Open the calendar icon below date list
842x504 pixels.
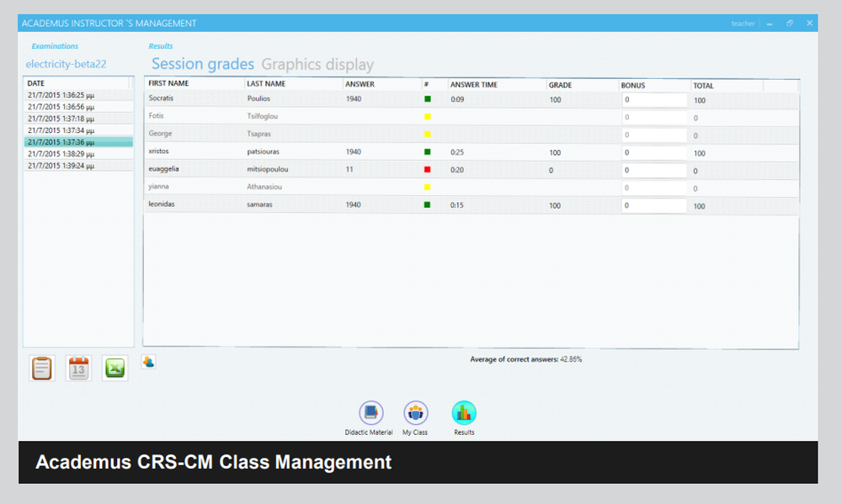tap(78, 369)
